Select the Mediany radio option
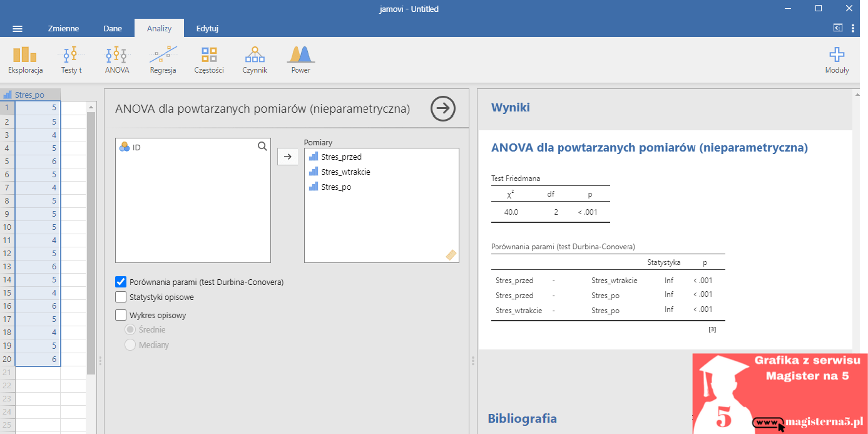The width and height of the screenshot is (868, 434). tap(130, 345)
